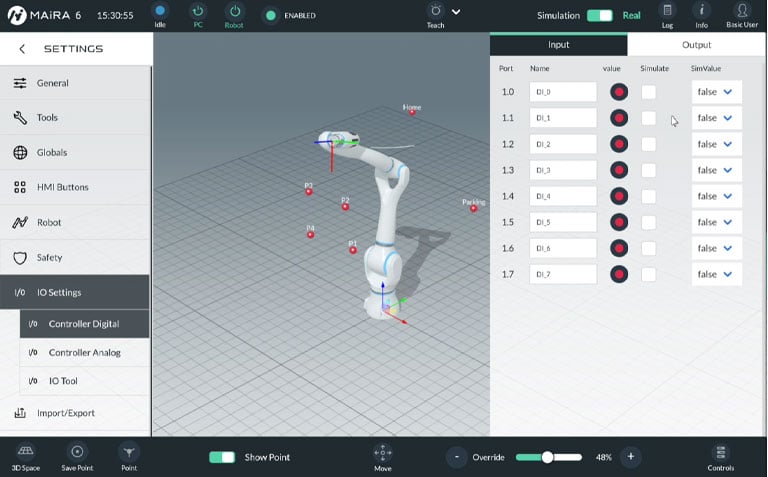Viewport: 768px width, 477px height.
Task: Increase override with the plus button
Action: pyautogui.click(x=630, y=457)
